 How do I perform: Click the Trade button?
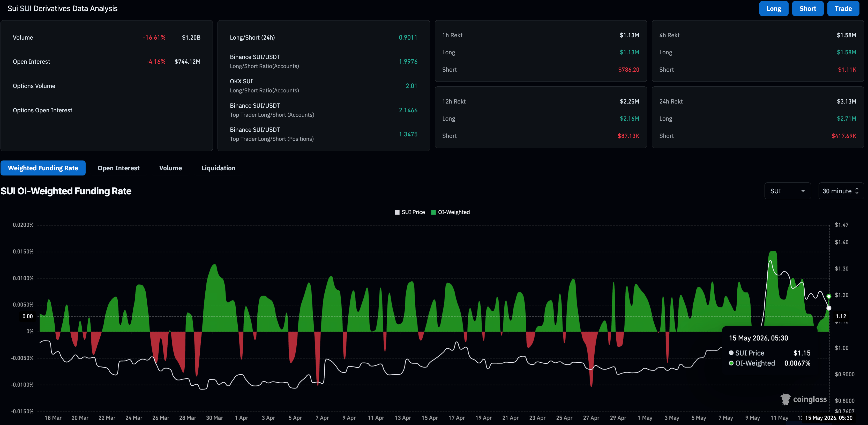pyautogui.click(x=843, y=9)
